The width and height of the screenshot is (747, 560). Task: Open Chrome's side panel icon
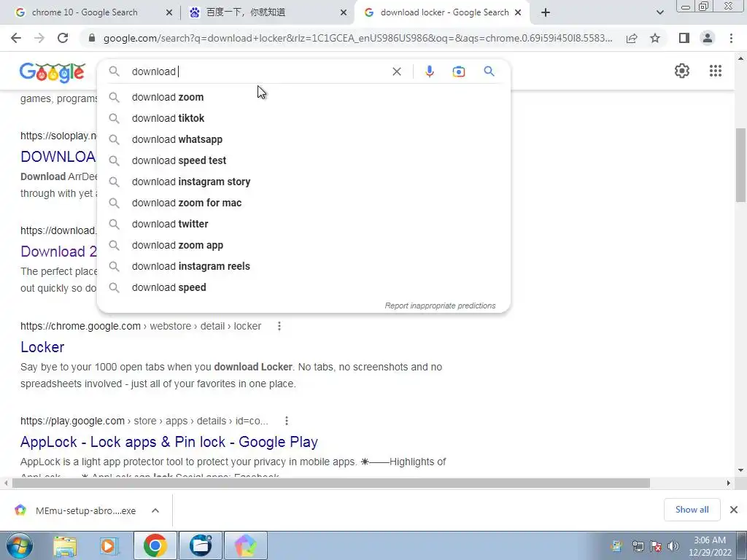pos(684,38)
